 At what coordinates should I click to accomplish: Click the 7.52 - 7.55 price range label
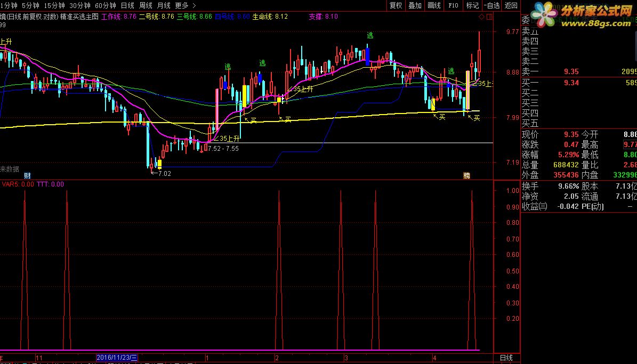[x=223, y=149]
